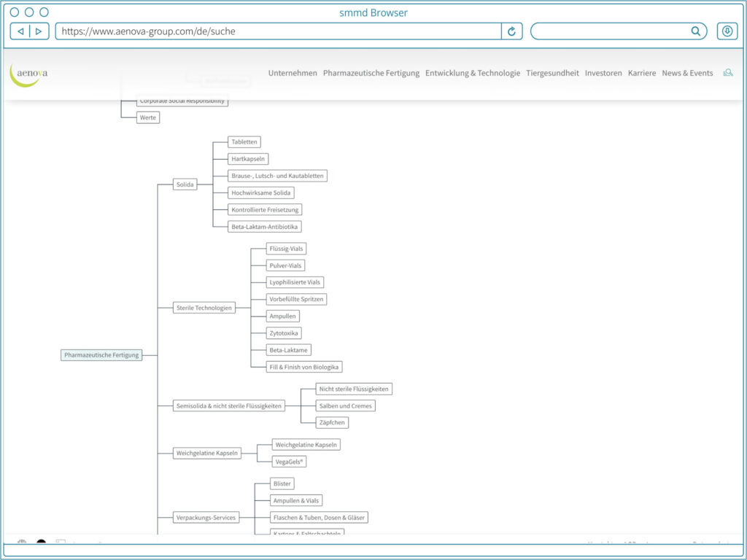
Task: Open Corporate Social Responsibility node
Action: click(x=182, y=101)
